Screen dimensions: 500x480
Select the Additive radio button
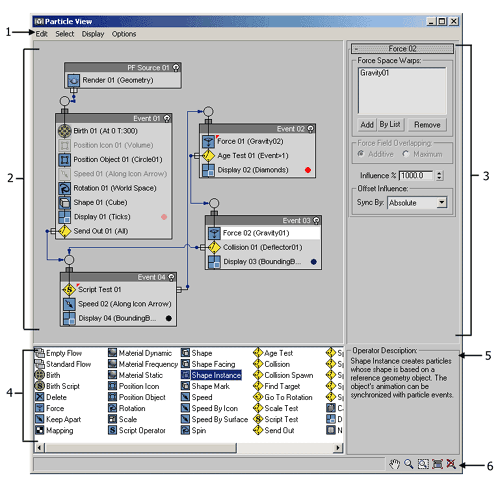point(361,154)
